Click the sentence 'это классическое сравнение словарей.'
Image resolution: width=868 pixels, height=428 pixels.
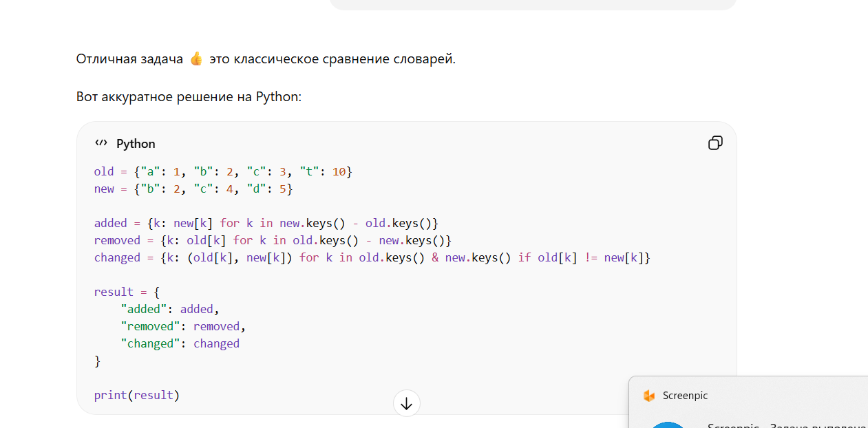coord(332,59)
